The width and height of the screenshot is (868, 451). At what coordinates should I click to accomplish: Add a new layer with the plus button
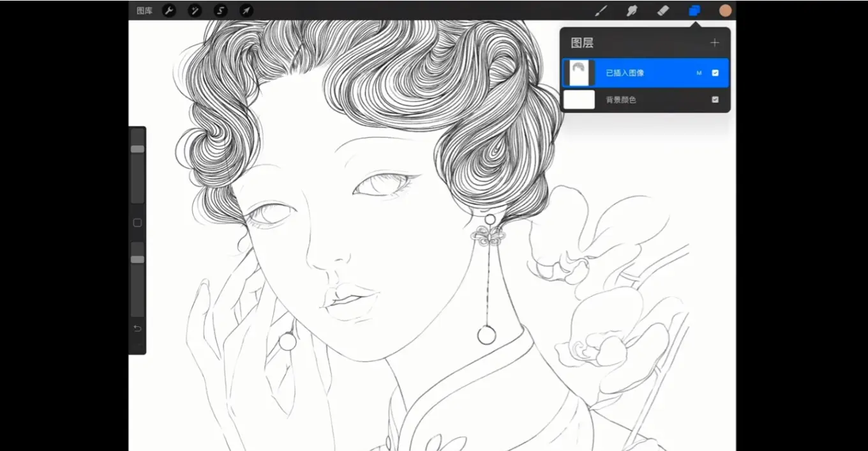tap(714, 42)
